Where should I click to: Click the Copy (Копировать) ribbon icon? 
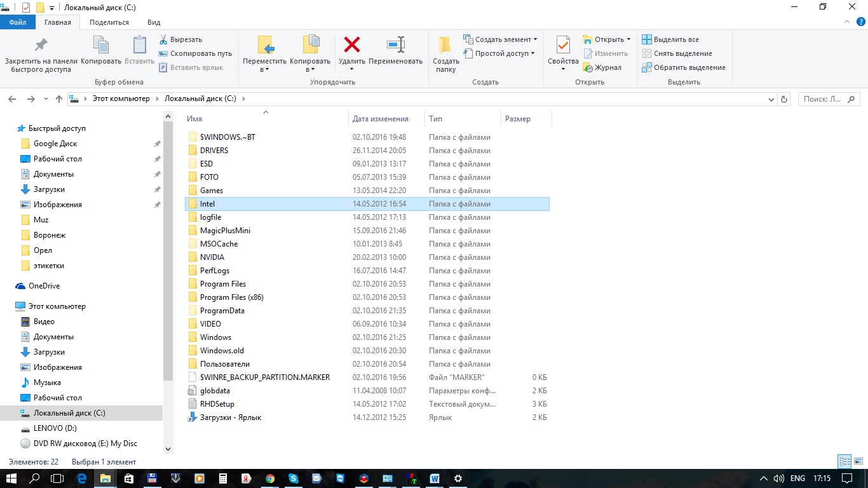pos(100,45)
